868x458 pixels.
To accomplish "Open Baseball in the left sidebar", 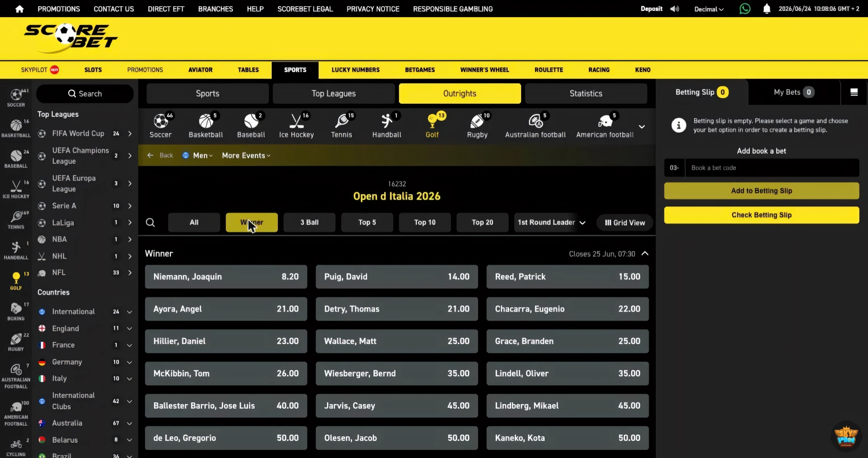I will tap(16, 159).
